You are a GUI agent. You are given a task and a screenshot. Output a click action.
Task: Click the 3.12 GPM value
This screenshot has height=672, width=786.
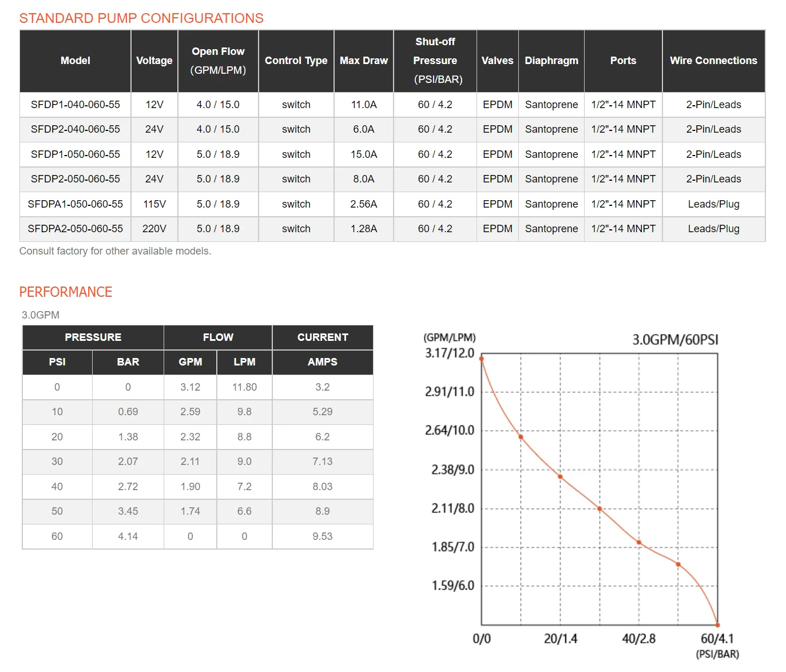(190, 387)
